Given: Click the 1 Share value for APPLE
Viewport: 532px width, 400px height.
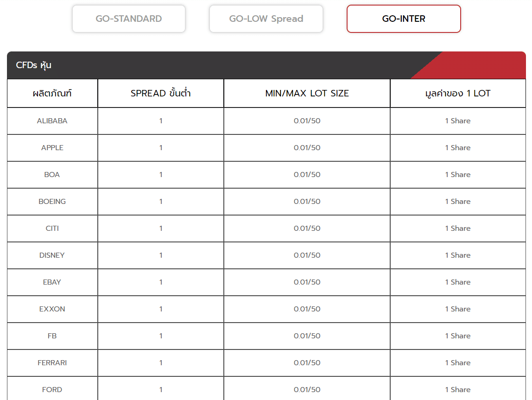Looking at the screenshot, I should point(458,147).
